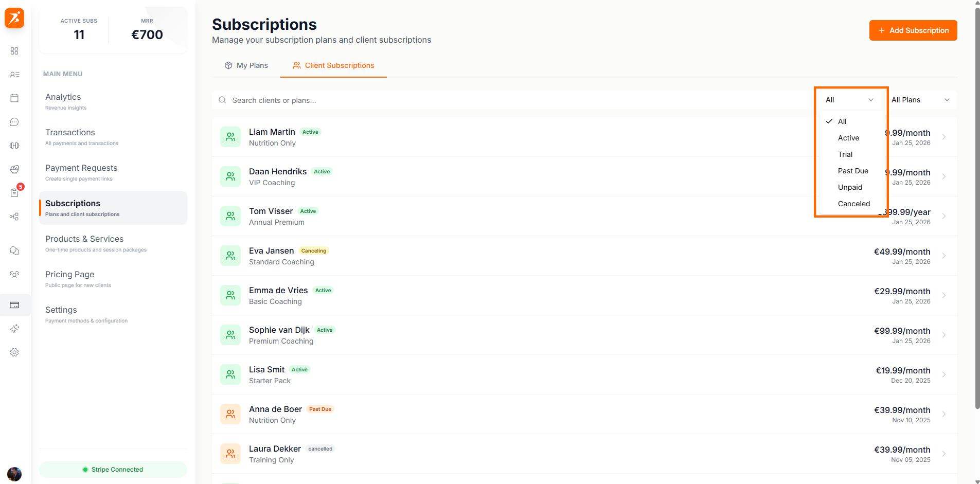Select the Canceled status filter option

(x=853, y=204)
